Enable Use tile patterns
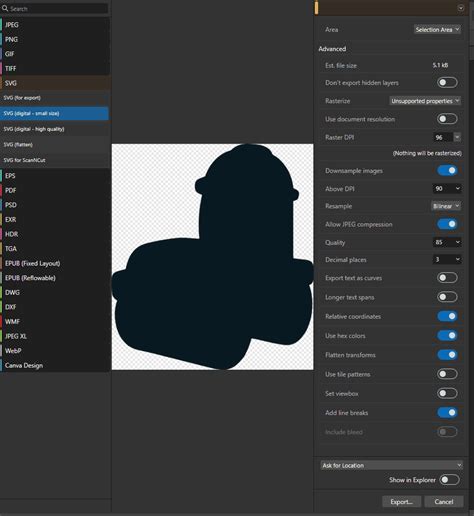Screen dimensions: 474x516 coord(447,374)
